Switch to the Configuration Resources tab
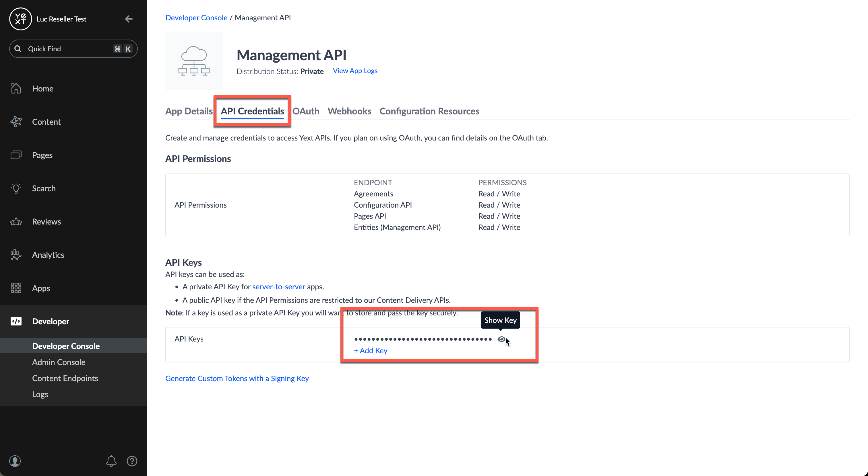Image resolution: width=868 pixels, height=476 pixels. tap(429, 111)
